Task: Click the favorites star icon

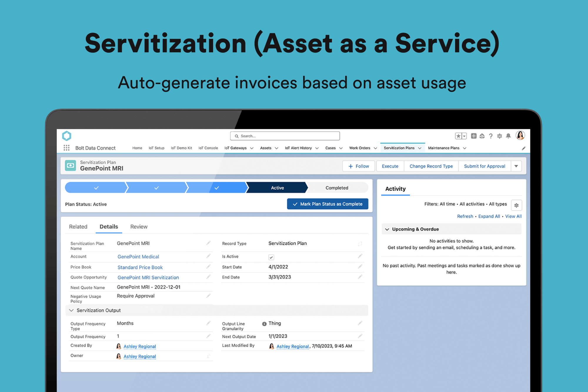Action: (x=458, y=136)
